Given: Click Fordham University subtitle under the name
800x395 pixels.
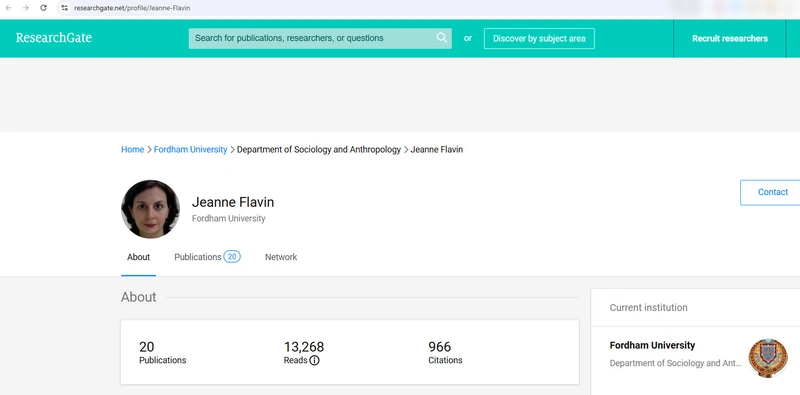Looking at the screenshot, I should click(229, 218).
